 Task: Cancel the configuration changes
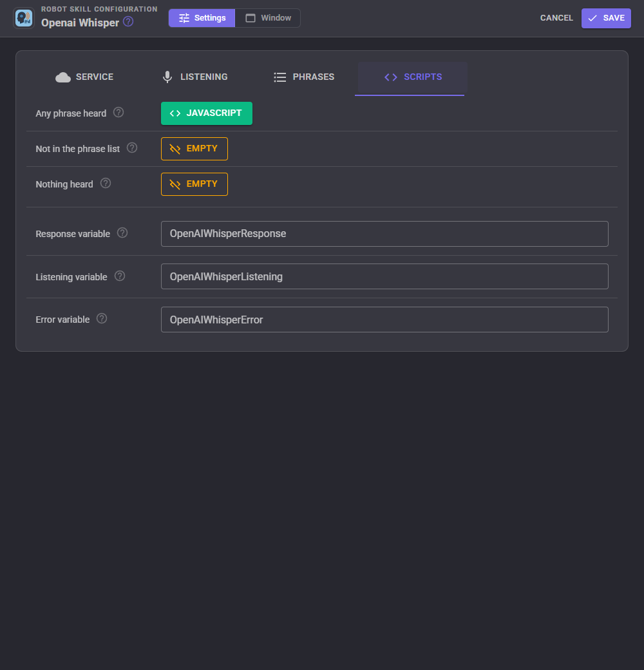click(556, 18)
